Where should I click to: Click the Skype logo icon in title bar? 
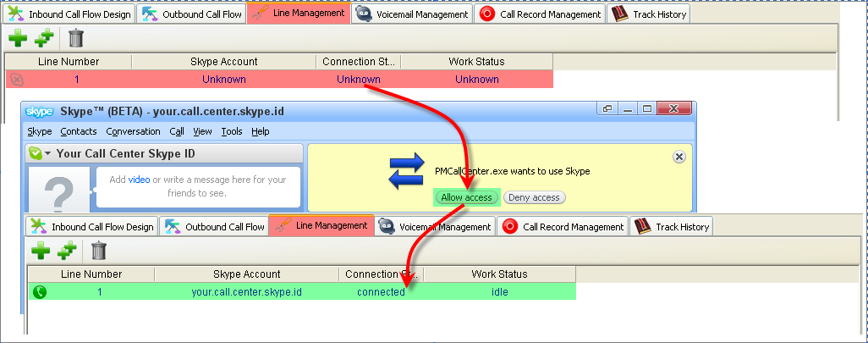tap(40, 112)
